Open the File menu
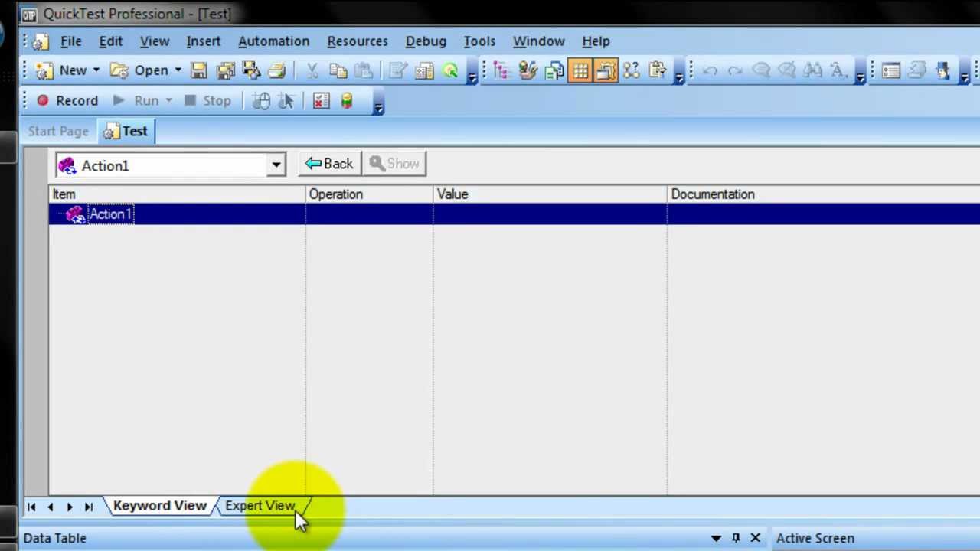The image size is (980, 551). [70, 41]
